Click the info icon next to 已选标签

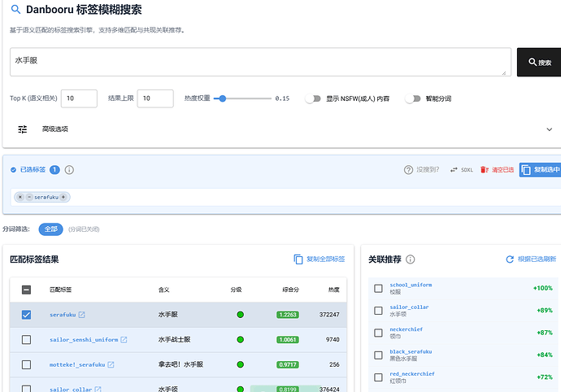(69, 170)
